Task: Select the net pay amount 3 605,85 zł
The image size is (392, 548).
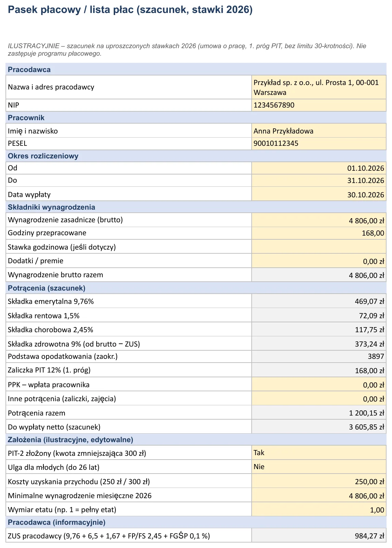Action: 319,427
